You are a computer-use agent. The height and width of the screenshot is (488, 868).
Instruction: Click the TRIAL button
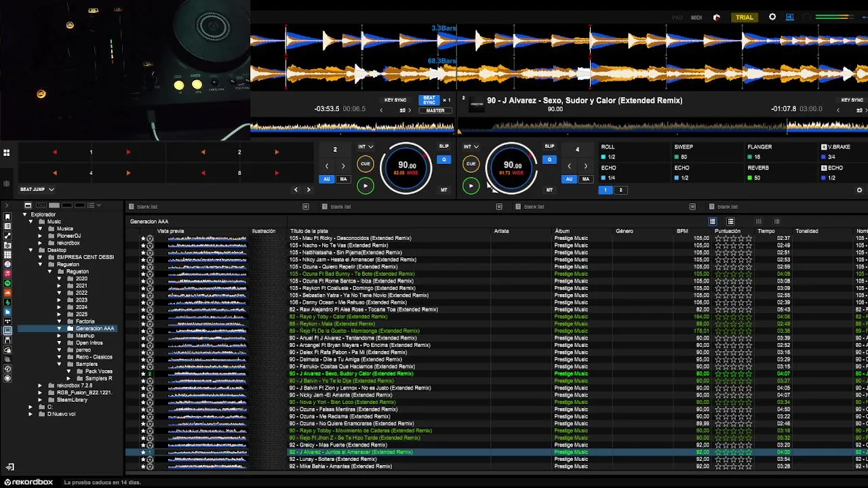pos(745,18)
